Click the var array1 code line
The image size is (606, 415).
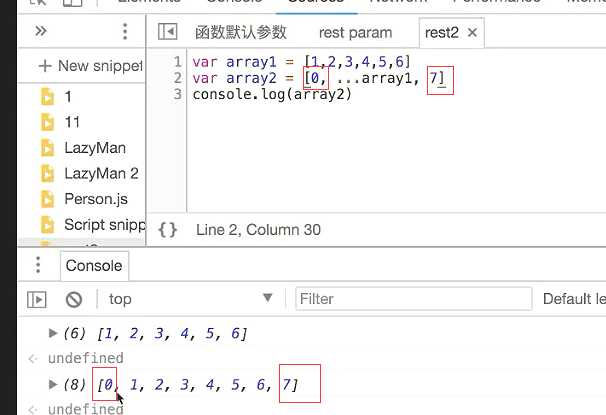pyautogui.click(x=301, y=62)
